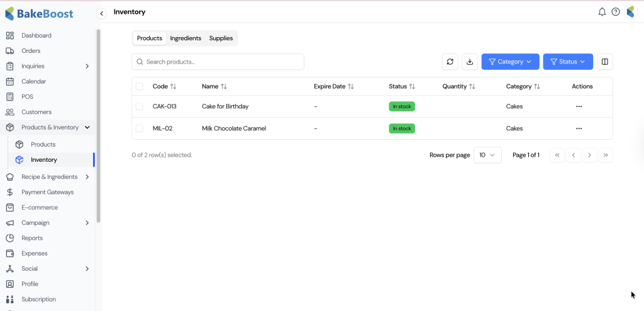This screenshot has height=311, width=644.
Task: Check the MIL-02 row checkbox
Action: tap(140, 128)
